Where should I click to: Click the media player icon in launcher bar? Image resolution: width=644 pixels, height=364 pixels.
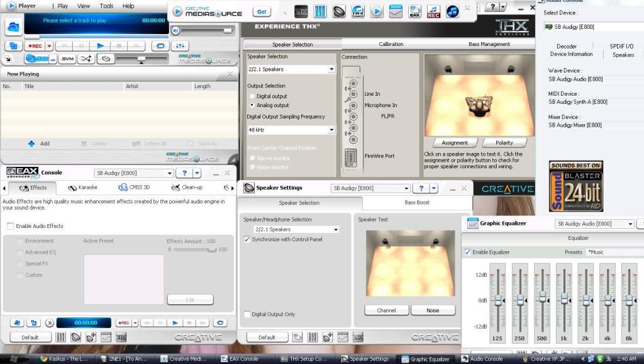377,11
